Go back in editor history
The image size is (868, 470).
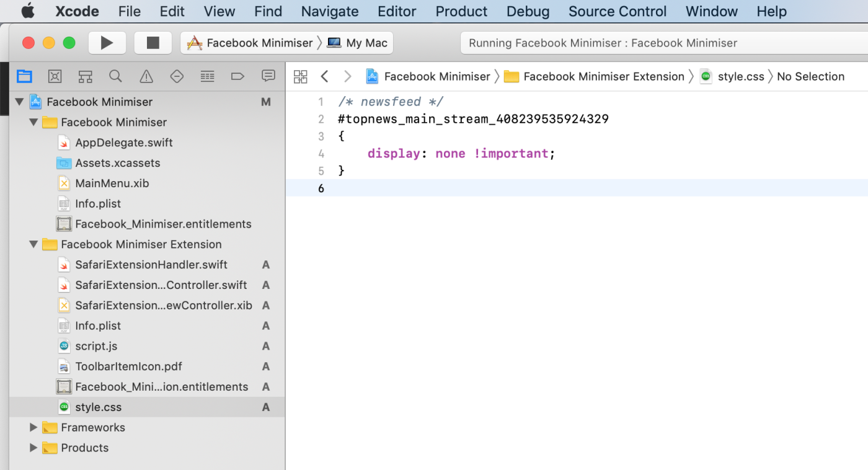click(324, 76)
